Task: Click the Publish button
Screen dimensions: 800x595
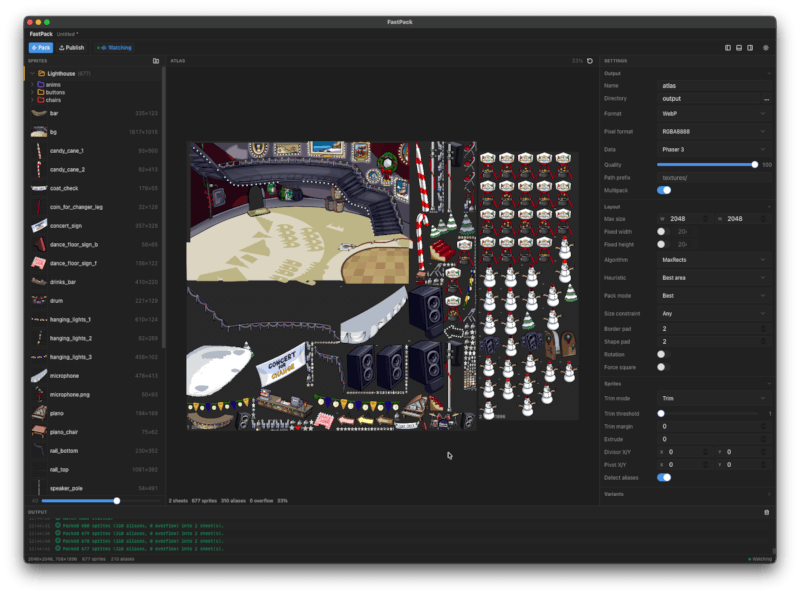Action: click(x=71, y=47)
